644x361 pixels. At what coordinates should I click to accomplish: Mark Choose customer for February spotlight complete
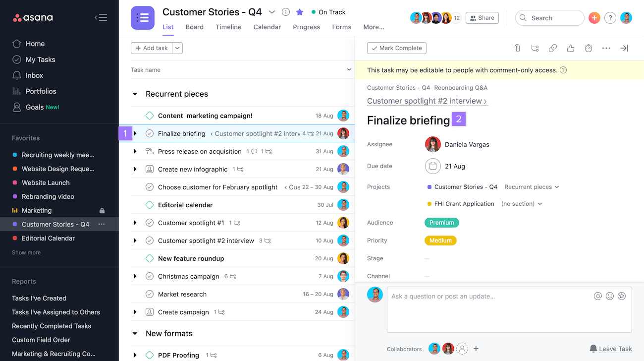click(150, 187)
